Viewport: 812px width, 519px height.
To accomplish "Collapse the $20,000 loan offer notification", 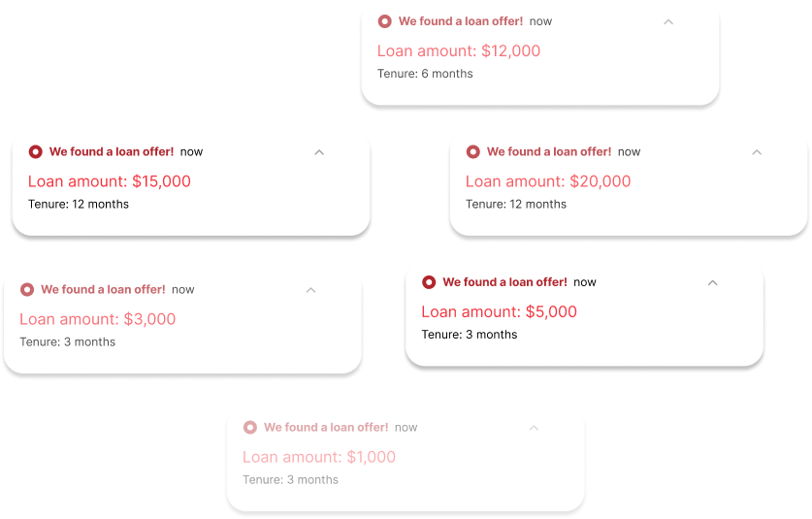I will pyautogui.click(x=757, y=151).
